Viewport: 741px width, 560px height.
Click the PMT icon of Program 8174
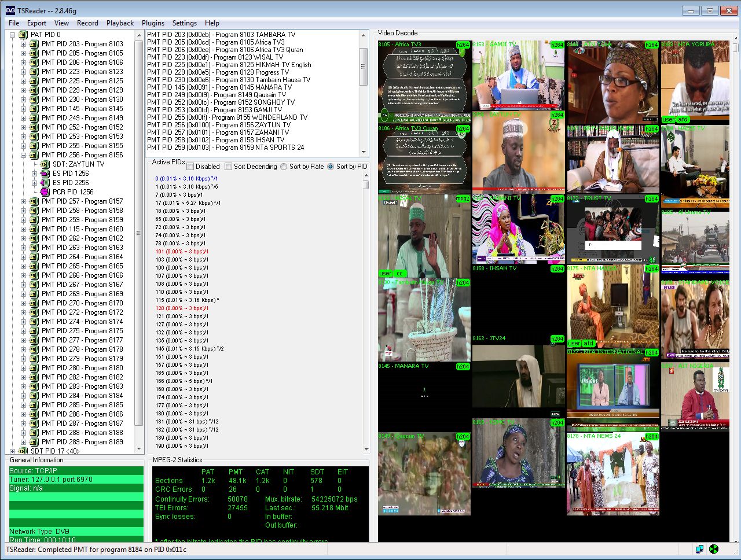tap(34, 322)
